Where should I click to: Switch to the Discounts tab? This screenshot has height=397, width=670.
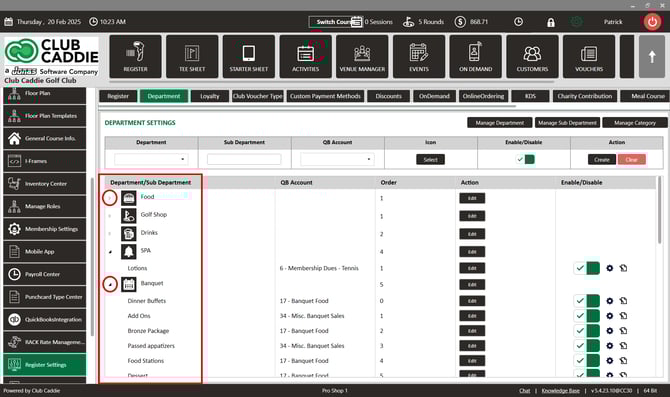[x=388, y=96]
